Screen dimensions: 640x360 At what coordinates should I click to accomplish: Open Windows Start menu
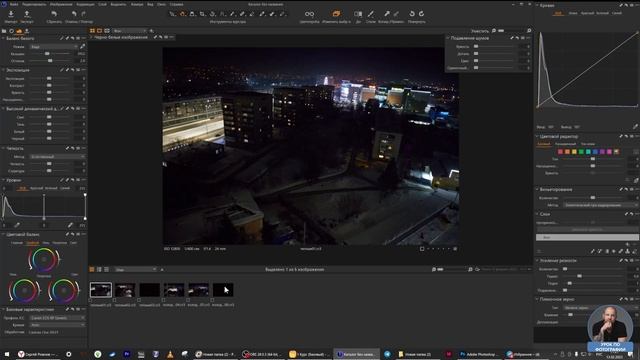[x=7, y=354]
